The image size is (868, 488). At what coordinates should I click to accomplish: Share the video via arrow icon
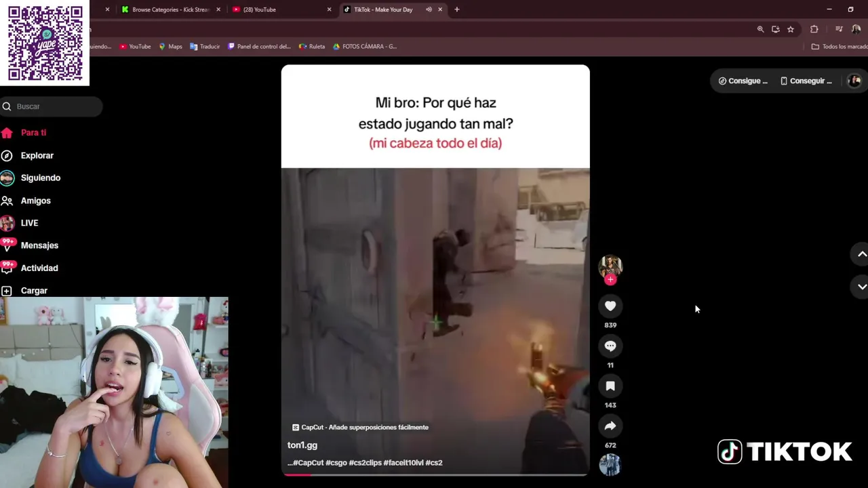(x=610, y=426)
